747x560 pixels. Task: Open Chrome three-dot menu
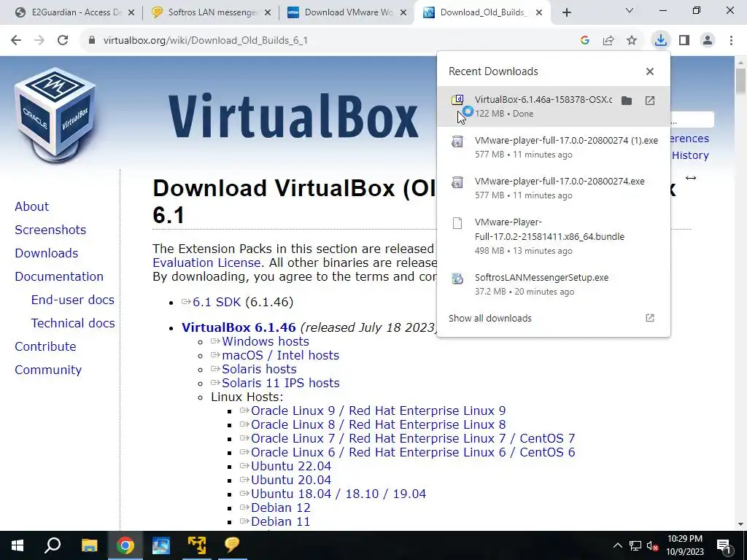(731, 41)
